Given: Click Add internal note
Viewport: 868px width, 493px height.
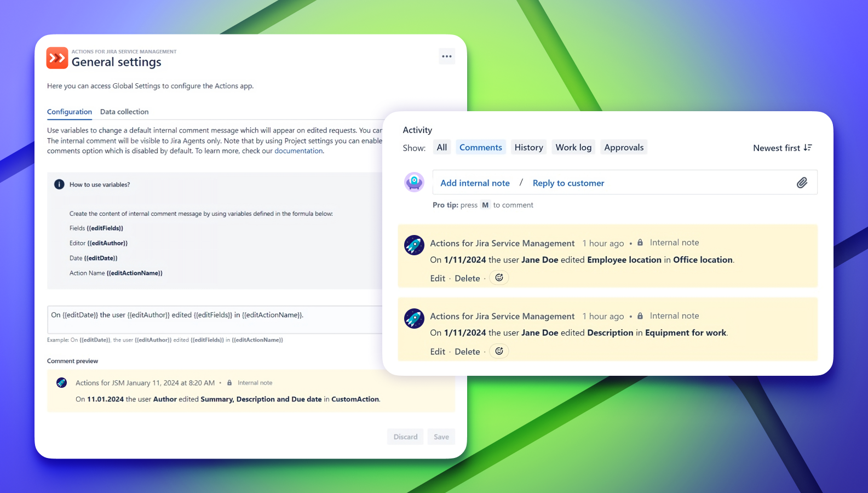Looking at the screenshot, I should [475, 183].
